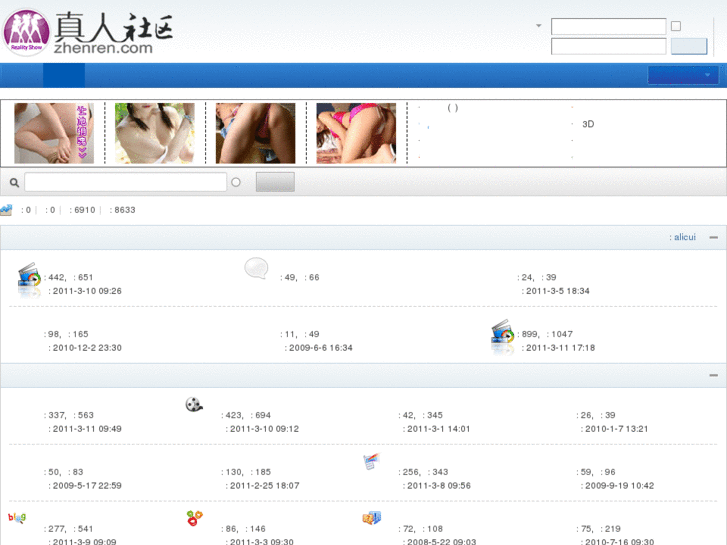
Task: Click into the username input field
Action: [x=608, y=26]
